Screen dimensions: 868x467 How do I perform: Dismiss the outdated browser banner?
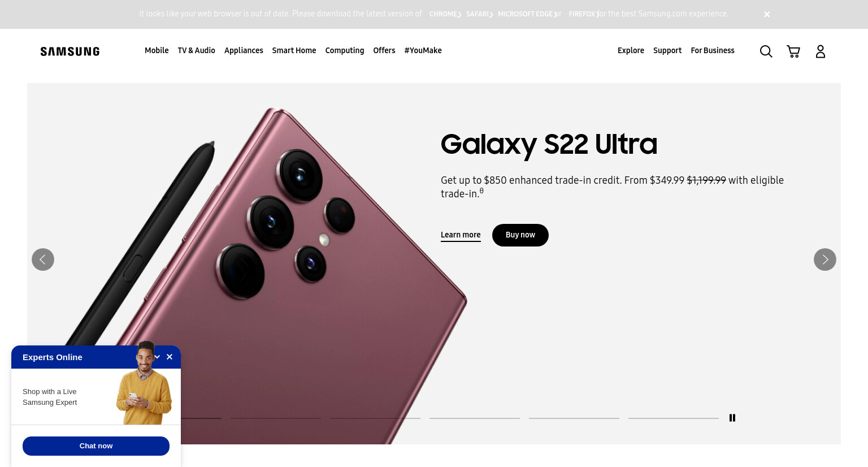click(767, 14)
